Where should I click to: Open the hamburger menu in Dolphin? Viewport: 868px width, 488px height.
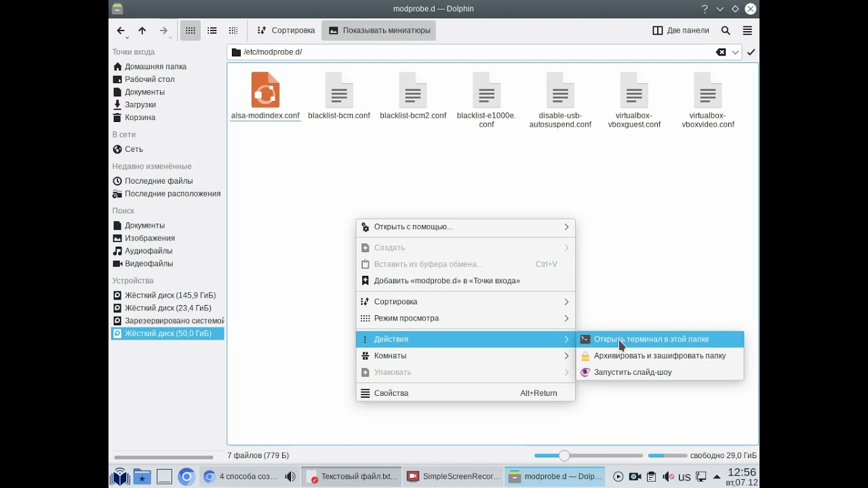[747, 30]
